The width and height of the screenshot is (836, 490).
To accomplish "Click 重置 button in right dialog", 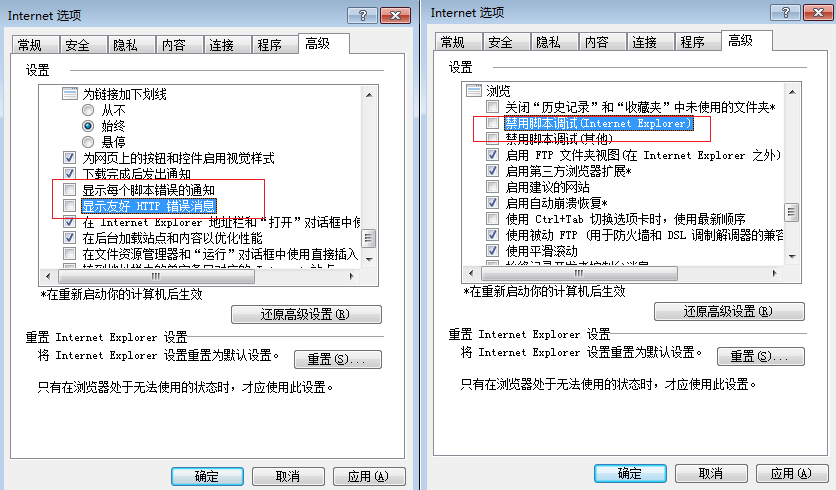I will tap(760, 356).
